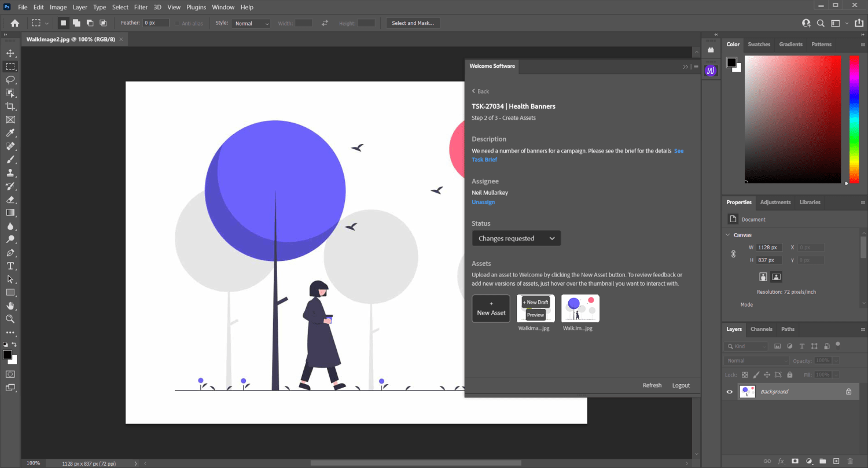This screenshot has width=868, height=468.
Task: Hide the Background layer visibility
Action: coord(730,392)
